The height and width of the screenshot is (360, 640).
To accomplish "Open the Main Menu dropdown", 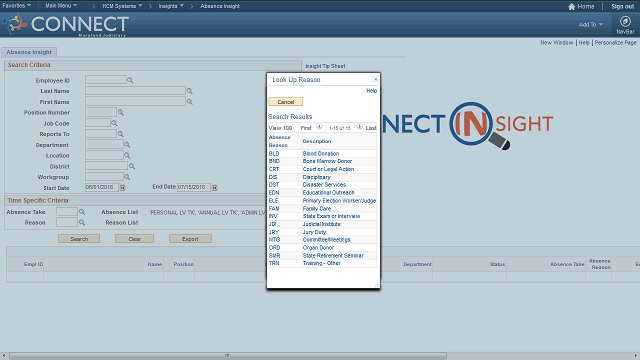I will point(61,6).
